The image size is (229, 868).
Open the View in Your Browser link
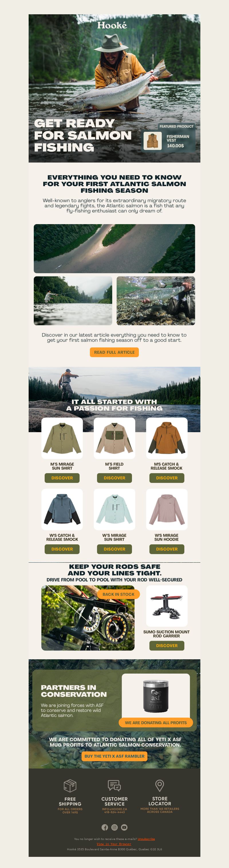pyautogui.click(x=114, y=844)
